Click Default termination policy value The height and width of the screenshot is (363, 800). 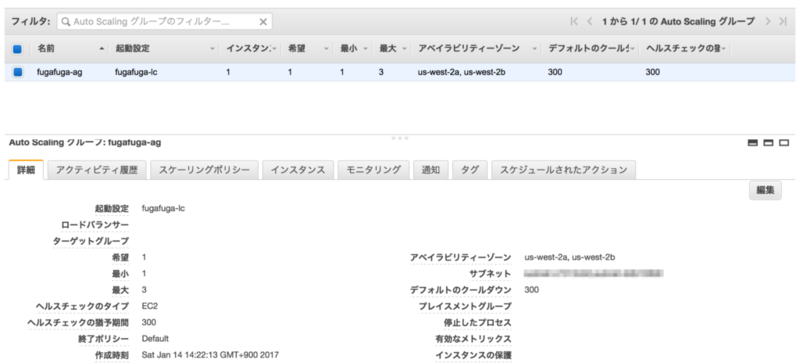[x=155, y=338]
